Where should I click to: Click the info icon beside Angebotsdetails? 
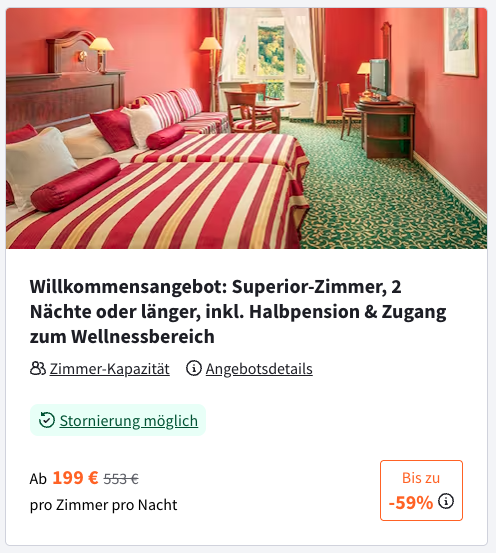click(x=194, y=368)
